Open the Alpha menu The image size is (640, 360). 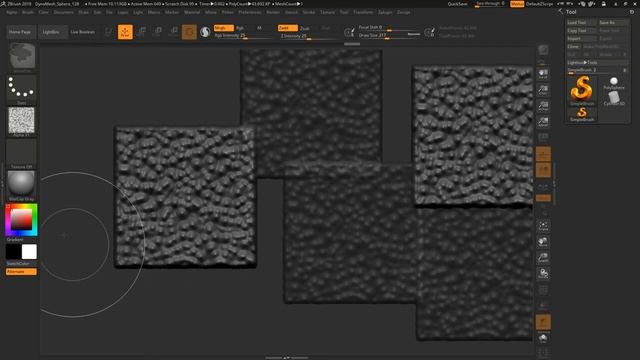[12, 12]
